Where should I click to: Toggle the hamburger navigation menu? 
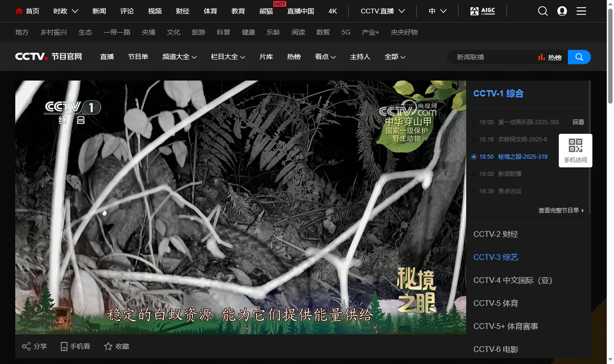click(x=581, y=10)
